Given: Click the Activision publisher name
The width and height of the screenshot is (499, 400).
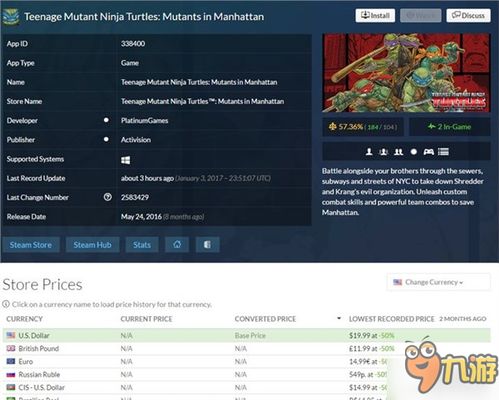Looking at the screenshot, I should coord(136,140).
